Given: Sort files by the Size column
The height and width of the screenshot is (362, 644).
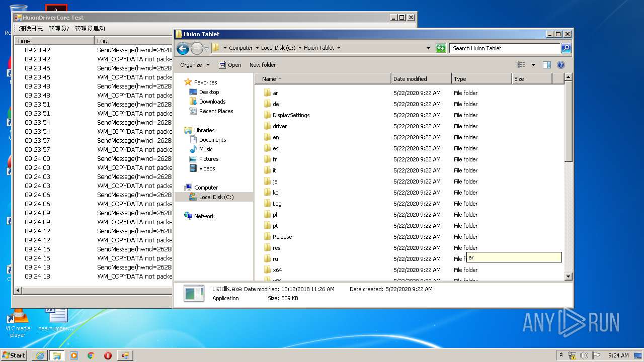Looking at the screenshot, I should tap(532, 79).
